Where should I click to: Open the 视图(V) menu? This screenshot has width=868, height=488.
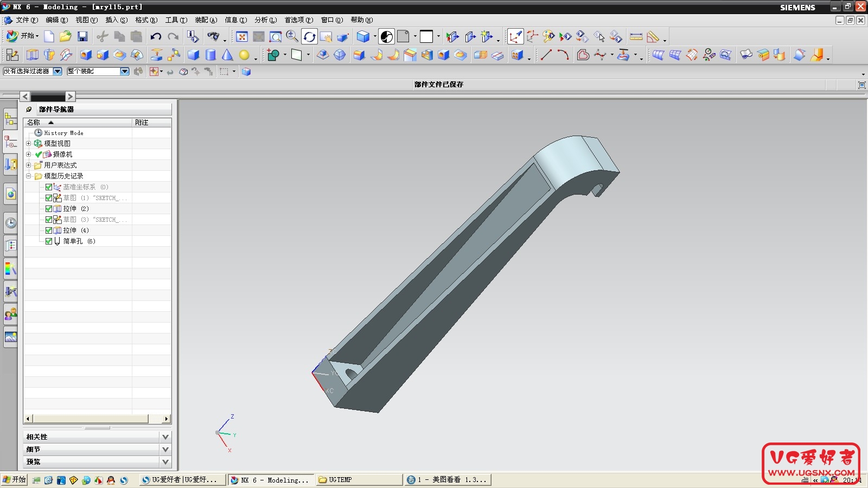pos(87,20)
